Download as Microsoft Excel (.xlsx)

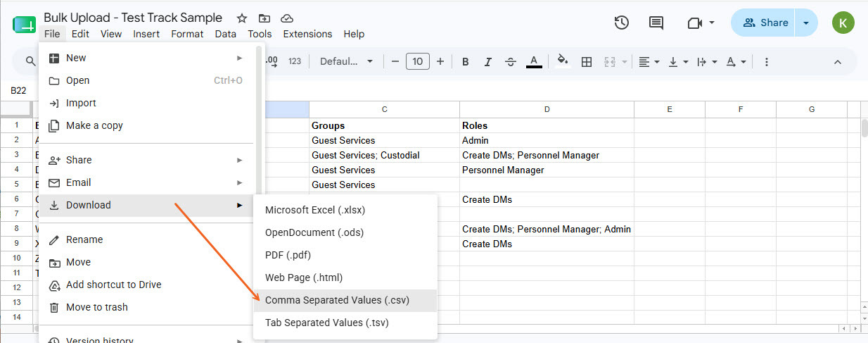pos(345,210)
